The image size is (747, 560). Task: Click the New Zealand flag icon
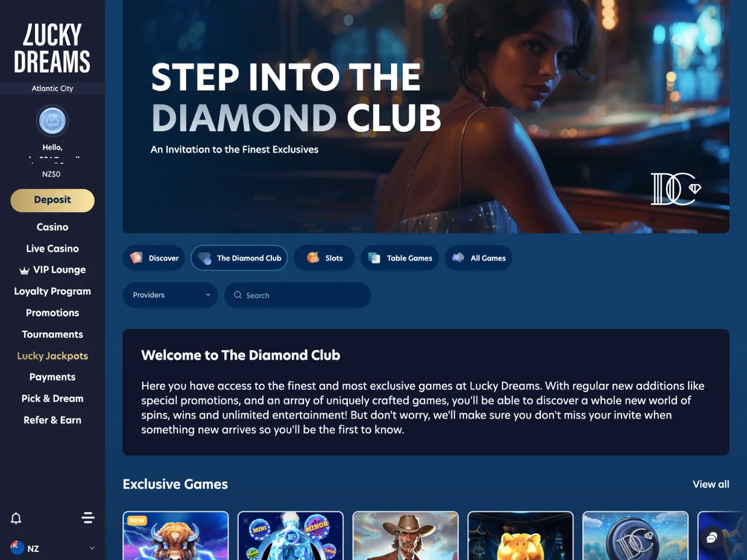click(17, 548)
